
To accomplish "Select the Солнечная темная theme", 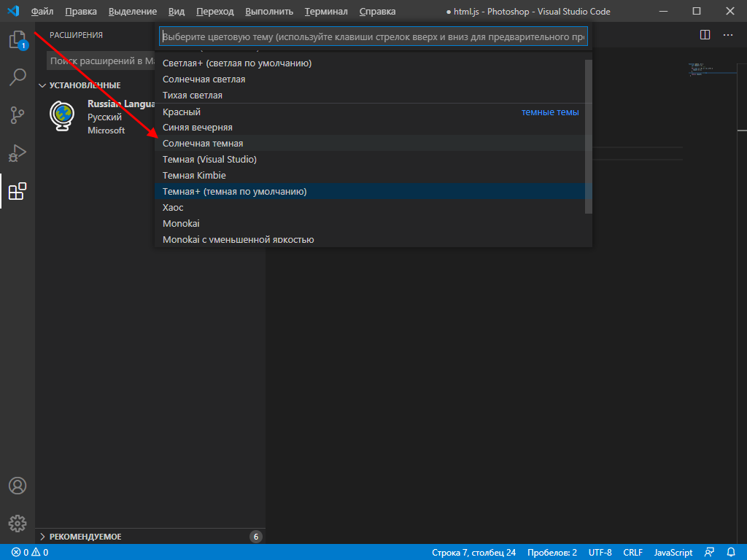I will tap(206, 143).
